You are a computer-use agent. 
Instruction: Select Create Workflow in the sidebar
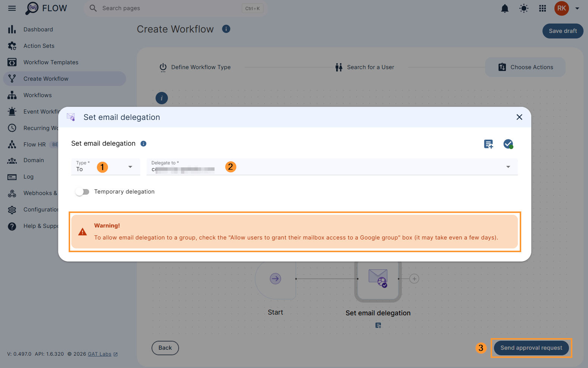[x=65, y=79]
